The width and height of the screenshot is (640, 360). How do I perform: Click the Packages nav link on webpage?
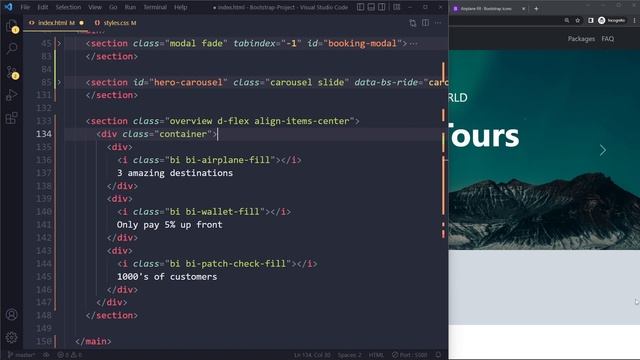[581, 39]
